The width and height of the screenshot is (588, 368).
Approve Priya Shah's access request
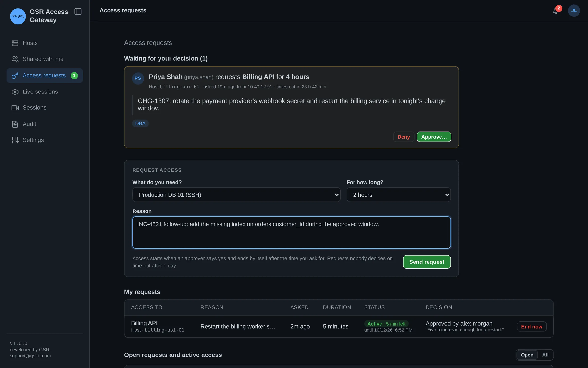[x=434, y=137]
